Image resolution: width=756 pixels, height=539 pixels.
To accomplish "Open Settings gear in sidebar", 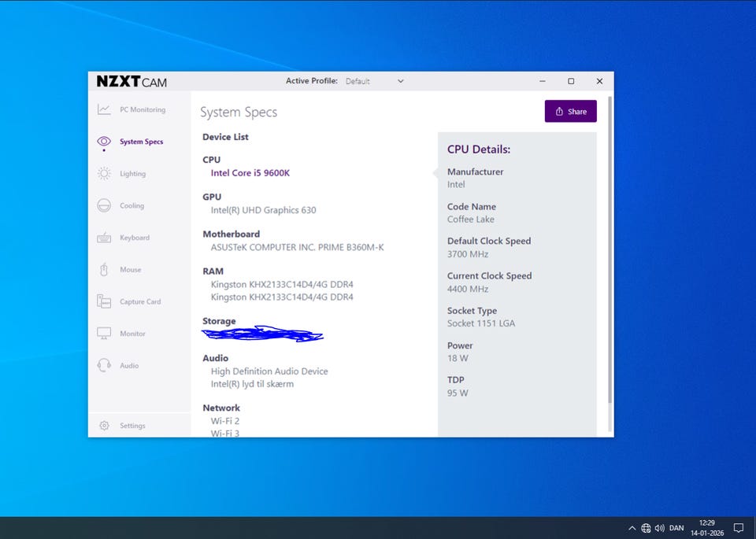I will (104, 426).
